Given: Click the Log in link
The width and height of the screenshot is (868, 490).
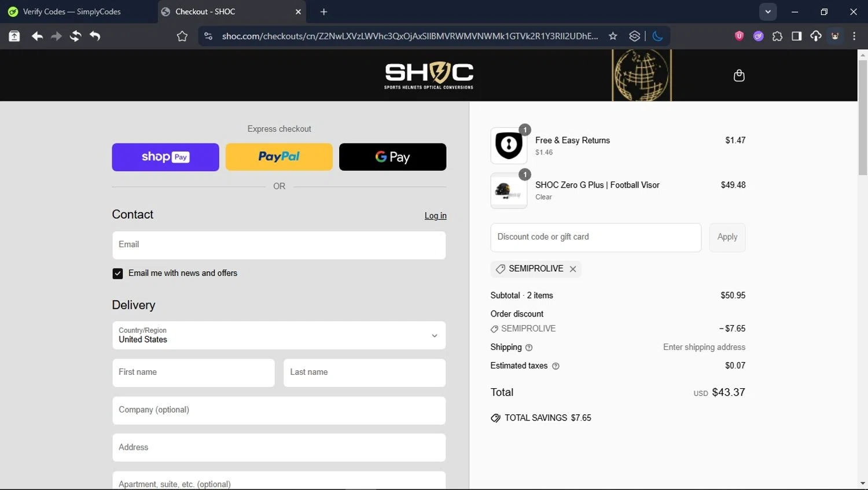Looking at the screenshot, I should [x=435, y=216].
